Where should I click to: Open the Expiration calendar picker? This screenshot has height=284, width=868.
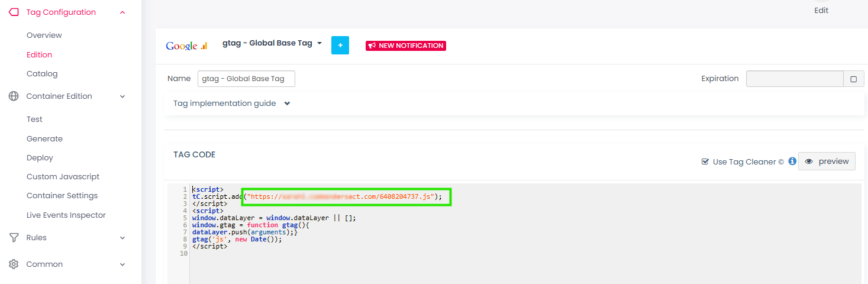(853, 79)
